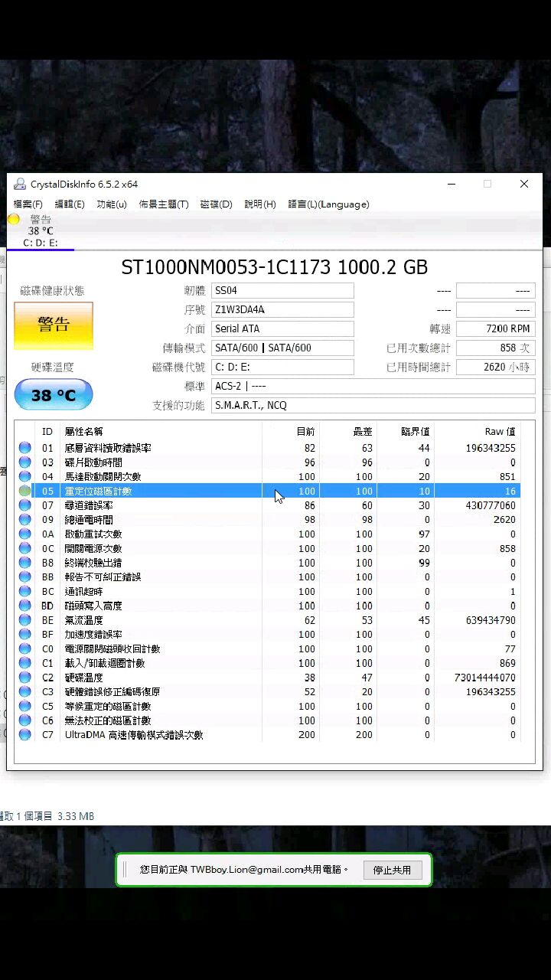Click yellow status orb for row 05 重定位磁區計數

[x=24, y=491]
